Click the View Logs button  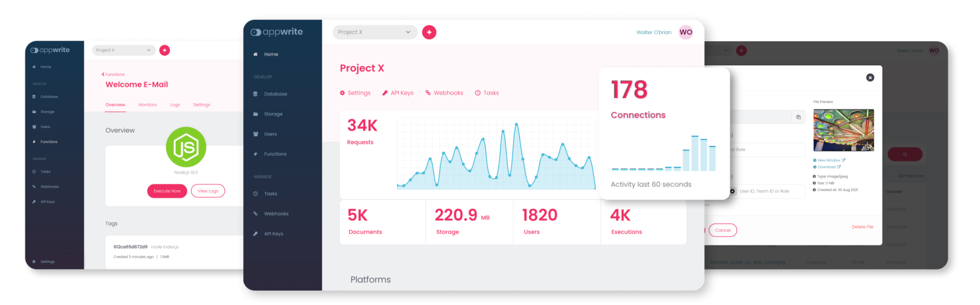(x=208, y=191)
